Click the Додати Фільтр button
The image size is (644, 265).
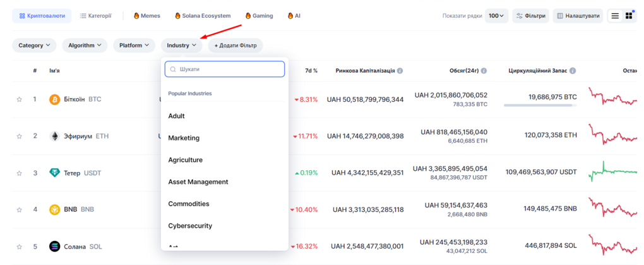[x=235, y=46]
